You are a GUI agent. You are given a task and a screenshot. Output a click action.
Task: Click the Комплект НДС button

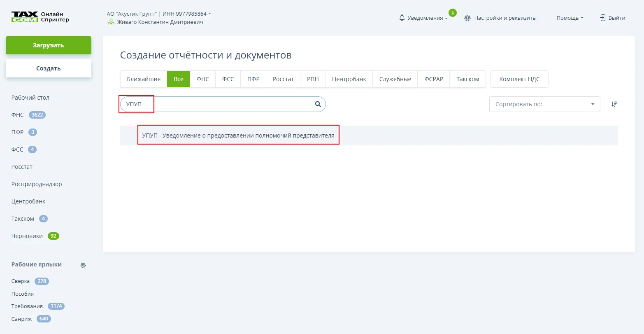[519, 79]
